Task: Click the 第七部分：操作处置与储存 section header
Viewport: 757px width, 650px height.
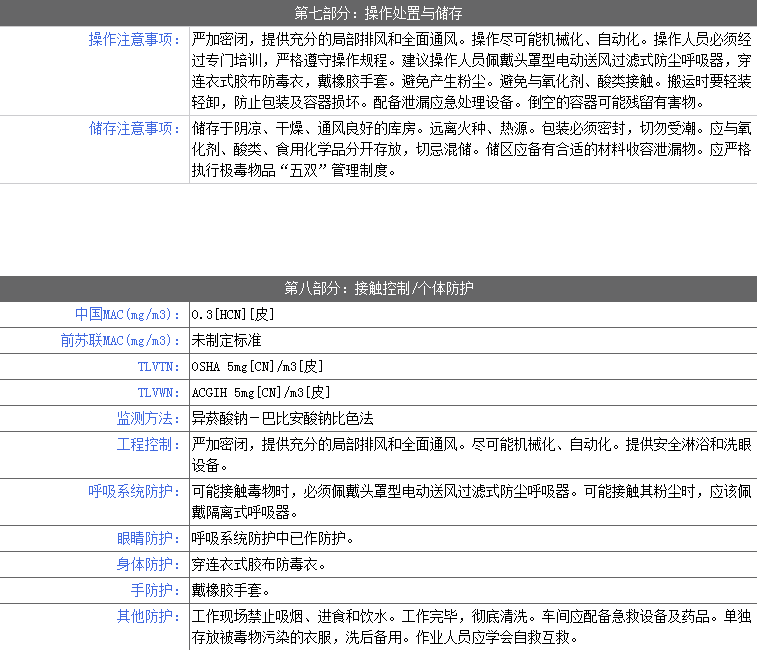Action: [x=378, y=13]
